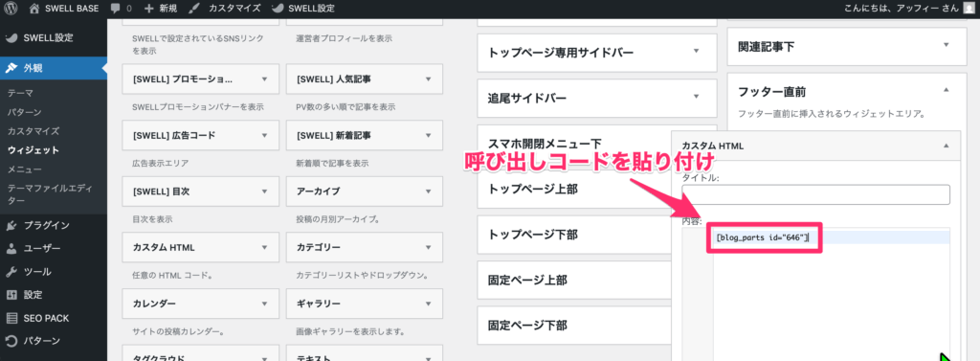Click the 新規 plus icon
Image resolution: width=980 pixels, height=361 pixels.
pos(148,9)
